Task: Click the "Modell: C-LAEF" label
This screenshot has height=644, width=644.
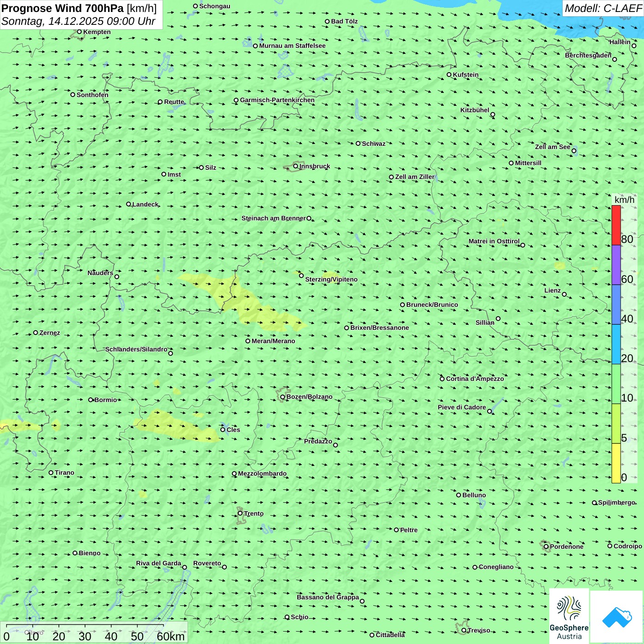Action: 603,8
